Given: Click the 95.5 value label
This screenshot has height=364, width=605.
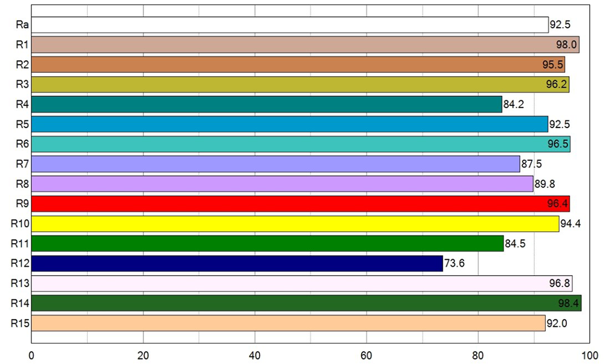Looking at the screenshot, I should click(x=552, y=64).
